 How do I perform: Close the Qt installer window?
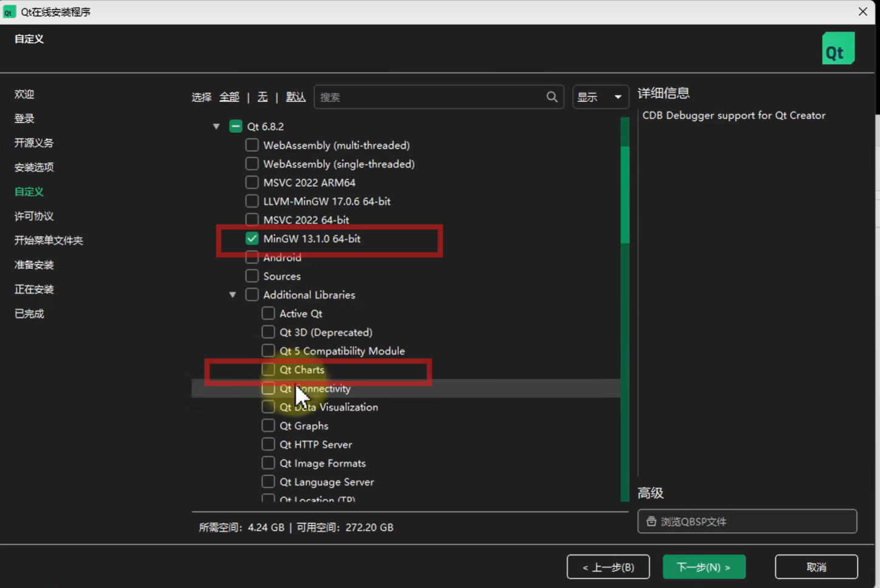(x=862, y=12)
